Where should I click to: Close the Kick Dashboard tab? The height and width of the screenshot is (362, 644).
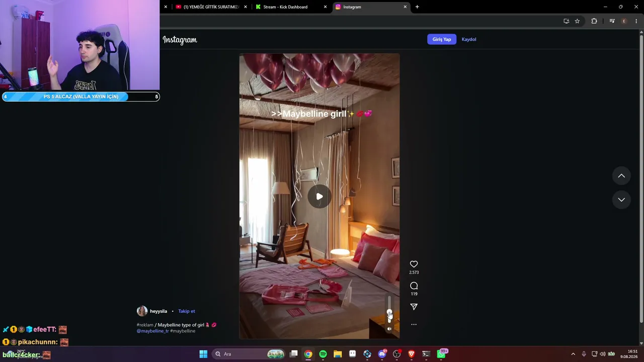tap(325, 7)
